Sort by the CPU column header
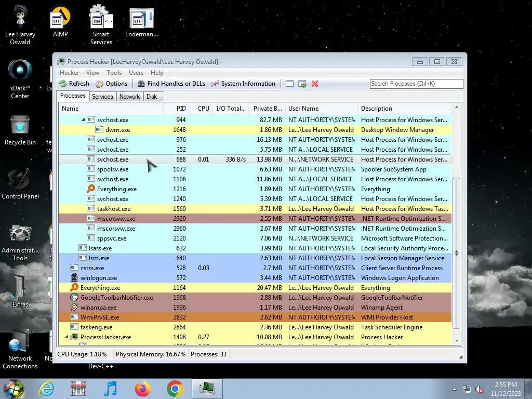This screenshot has height=399, width=532. click(x=201, y=109)
